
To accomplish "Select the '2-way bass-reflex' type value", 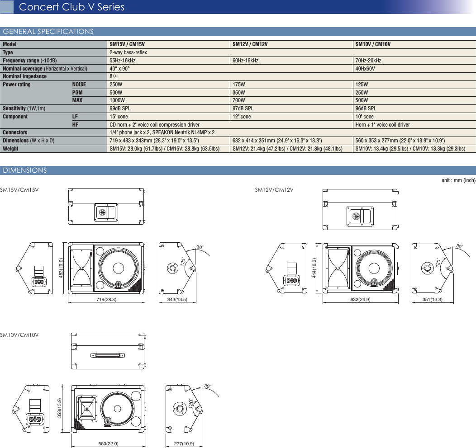I will point(129,52).
